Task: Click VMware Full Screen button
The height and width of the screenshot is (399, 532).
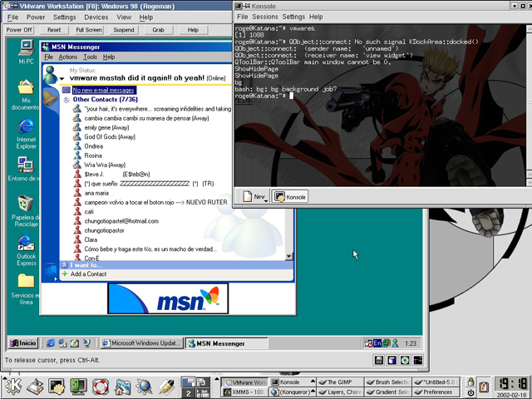Action: point(89,30)
